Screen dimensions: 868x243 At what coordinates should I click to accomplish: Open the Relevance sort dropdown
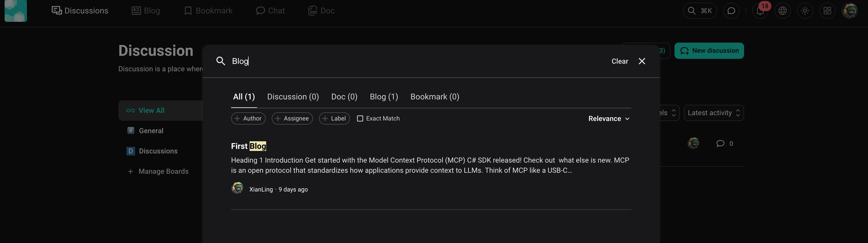(x=608, y=119)
